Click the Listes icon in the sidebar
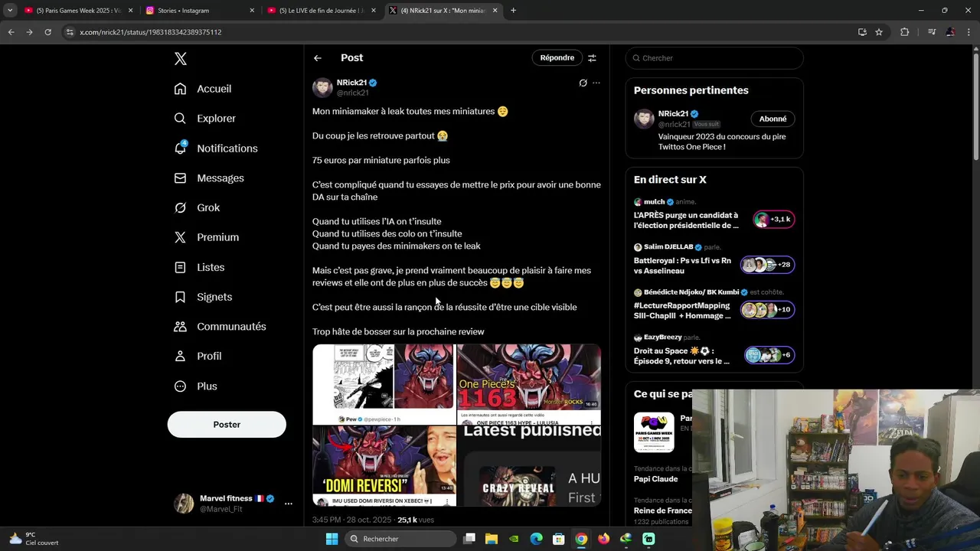Screen dimensions: 980x551 click(x=180, y=267)
